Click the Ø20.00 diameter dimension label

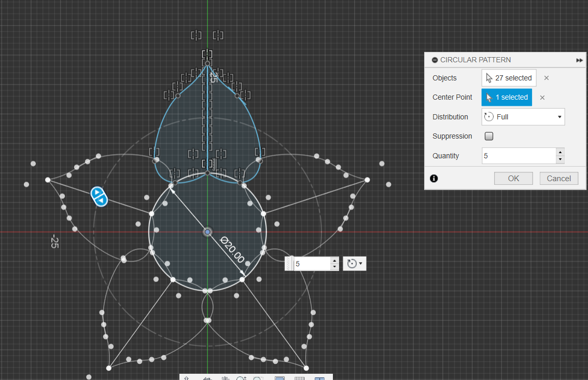[232, 250]
